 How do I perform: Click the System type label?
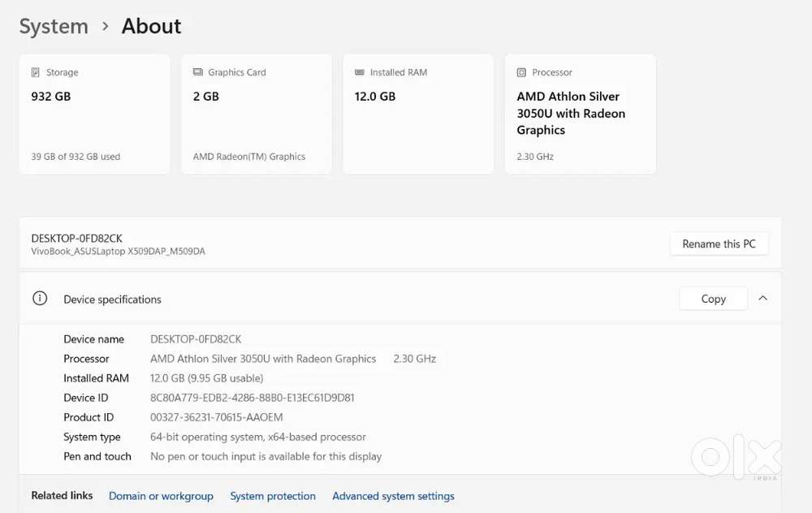(92, 437)
